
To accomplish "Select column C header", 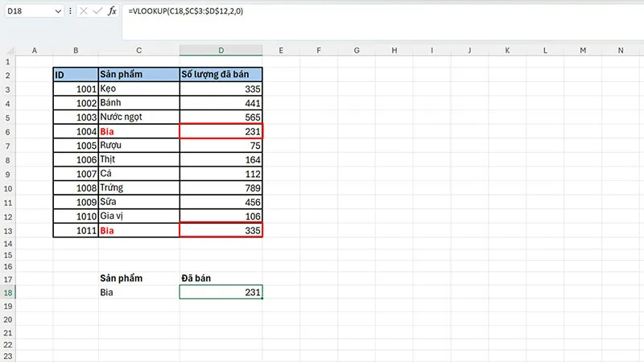I will 138,51.
